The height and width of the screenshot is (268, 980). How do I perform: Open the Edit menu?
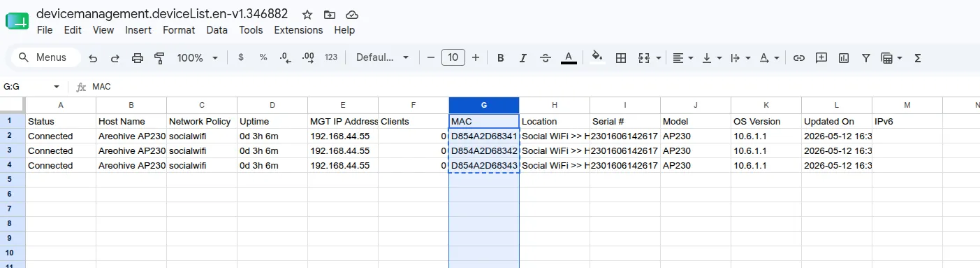(x=73, y=30)
